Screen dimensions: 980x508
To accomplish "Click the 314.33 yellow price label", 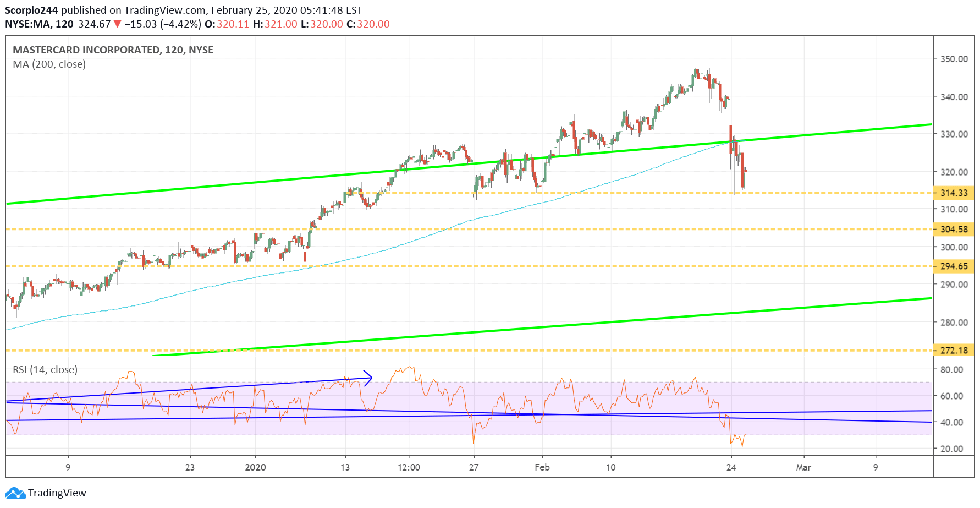I will 954,193.
